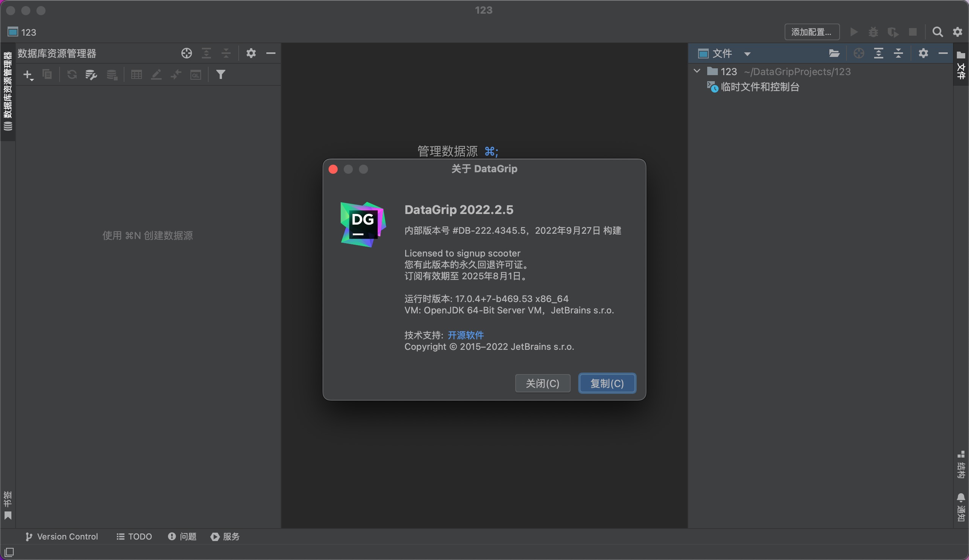This screenshot has height=560, width=969.
Task: Close the About DataGrip dialog with red button
Action: (333, 169)
